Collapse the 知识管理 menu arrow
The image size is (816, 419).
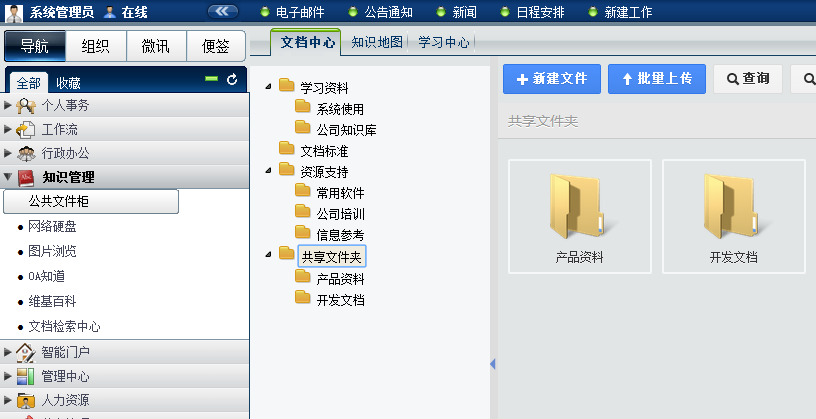[7, 177]
